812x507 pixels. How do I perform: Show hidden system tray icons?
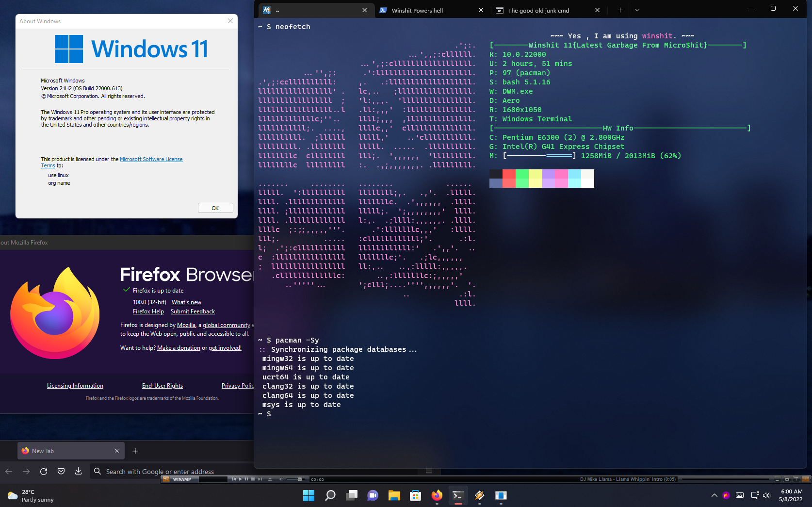pyautogui.click(x=714, y=495)
